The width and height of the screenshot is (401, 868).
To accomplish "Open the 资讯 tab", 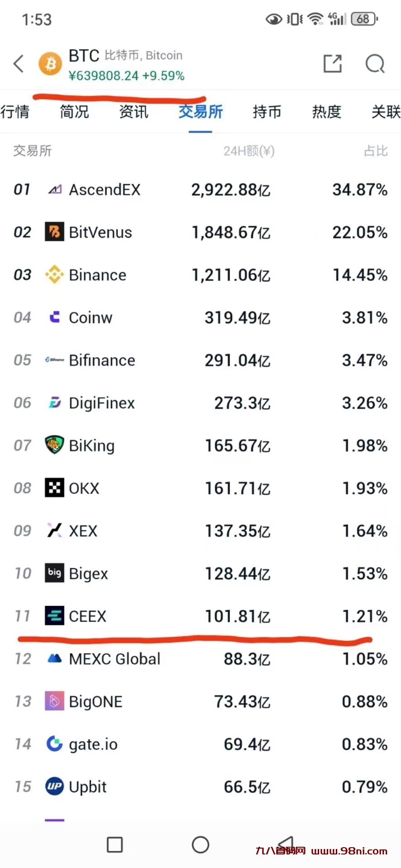I will tap(134, 112).
